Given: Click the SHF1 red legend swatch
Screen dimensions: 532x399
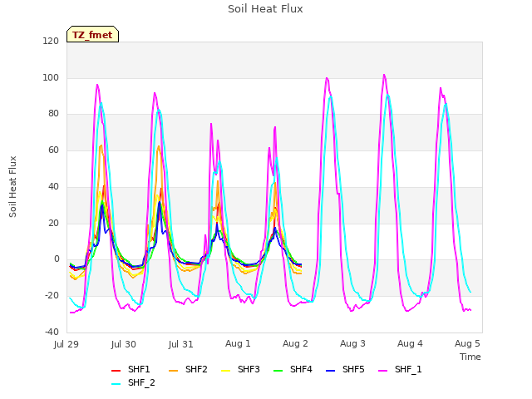Looking at the screenshot, I should [116, 370].
